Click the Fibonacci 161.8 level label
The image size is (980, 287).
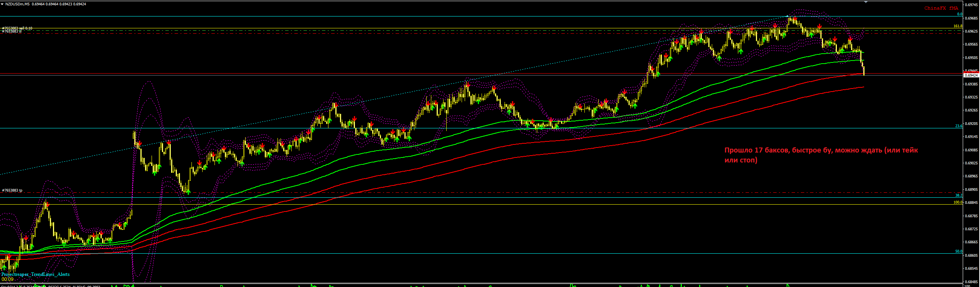(x=958, y=26)
